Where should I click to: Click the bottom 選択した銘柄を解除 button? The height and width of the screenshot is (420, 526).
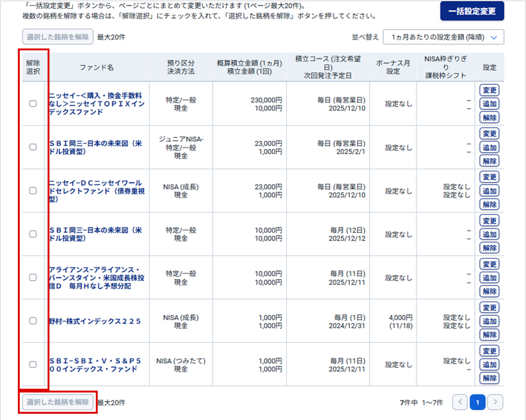pyautogui.click(x=58, y=402)
